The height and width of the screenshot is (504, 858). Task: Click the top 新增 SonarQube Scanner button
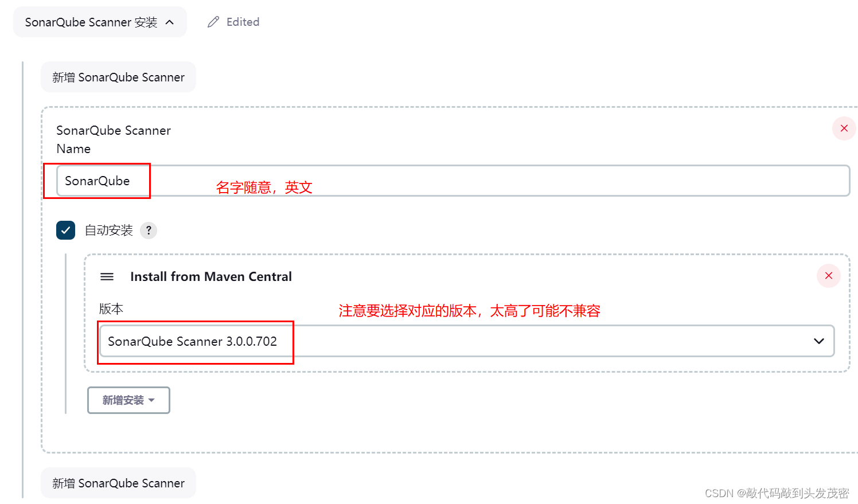tap(118, 77)
